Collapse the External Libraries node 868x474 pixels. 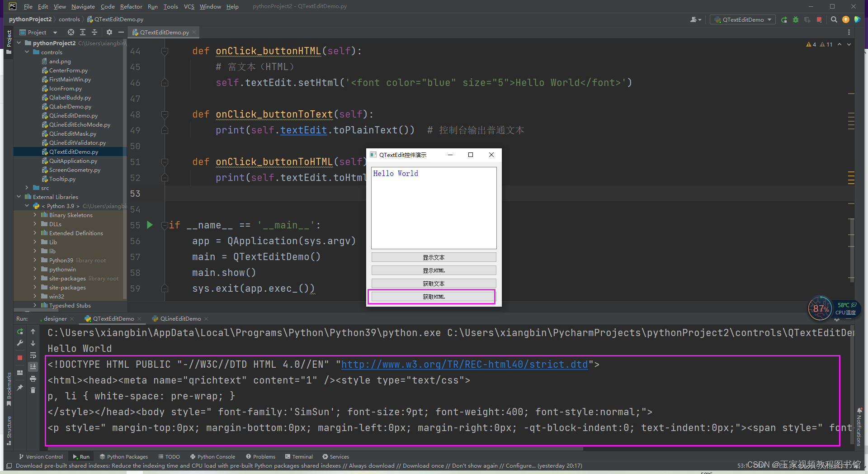tap(19, 197)
